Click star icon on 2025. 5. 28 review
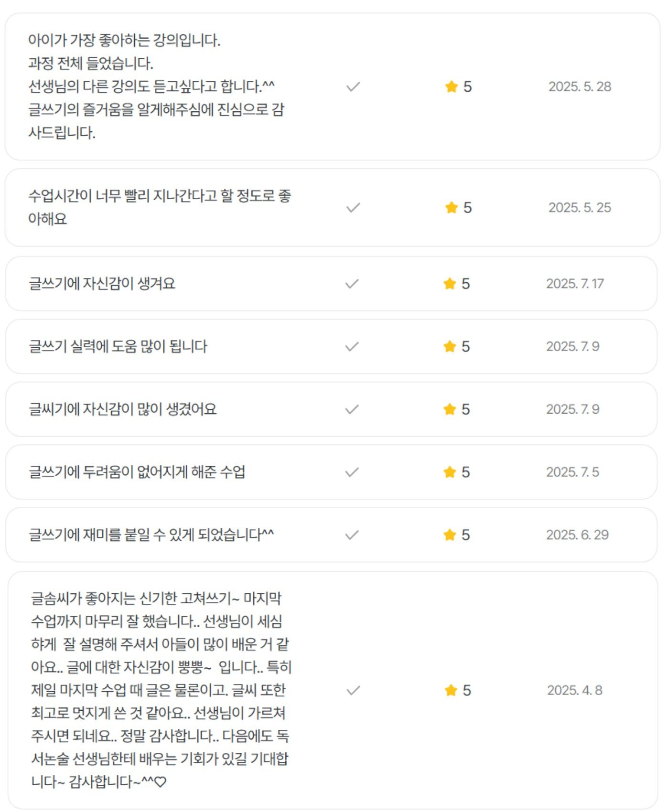Screen dimensions: 668x812 pyautogui.click(x=452, y=86)
